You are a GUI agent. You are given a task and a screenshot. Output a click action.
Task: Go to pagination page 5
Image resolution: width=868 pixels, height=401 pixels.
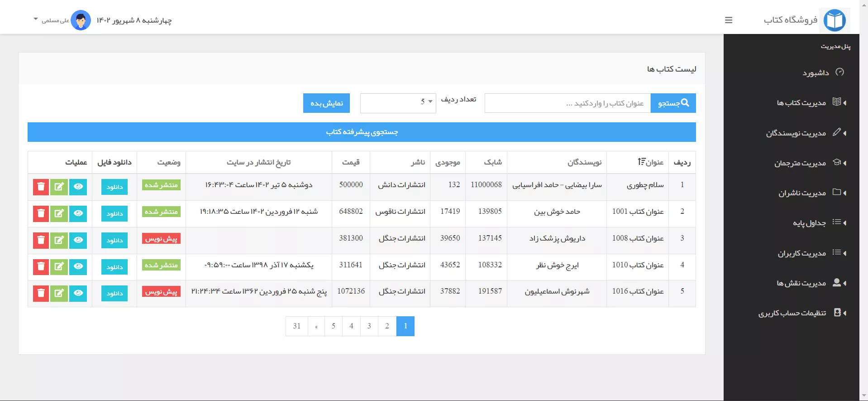coord(334,326)
